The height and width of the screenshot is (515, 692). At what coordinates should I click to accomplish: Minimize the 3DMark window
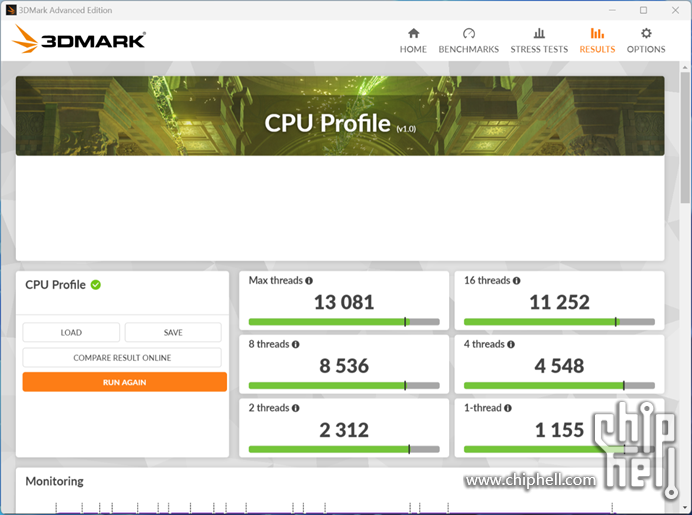[612, 10]
